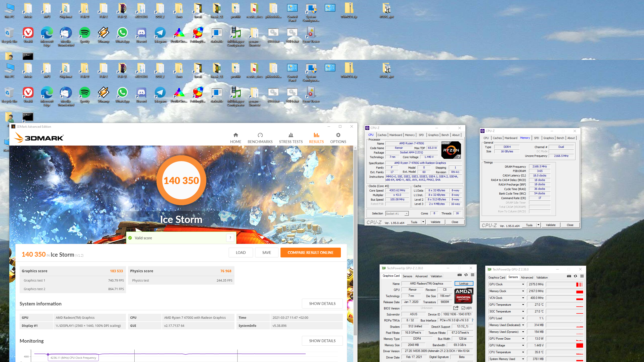Click SHOW DETAILS for System information
Screen dimensions: 644x362
[x=322, y=303]
